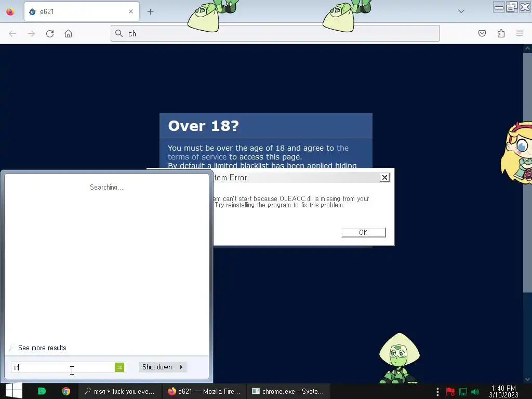Click the Firefox back arrow
Image resolution: width=532 pixels, height=399 pixels.
(12, 34)
